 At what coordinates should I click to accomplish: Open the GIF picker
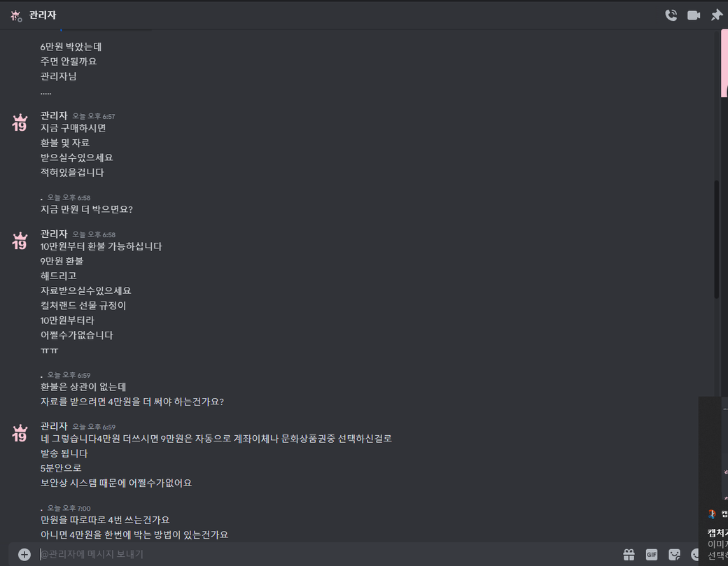point(652,554)
